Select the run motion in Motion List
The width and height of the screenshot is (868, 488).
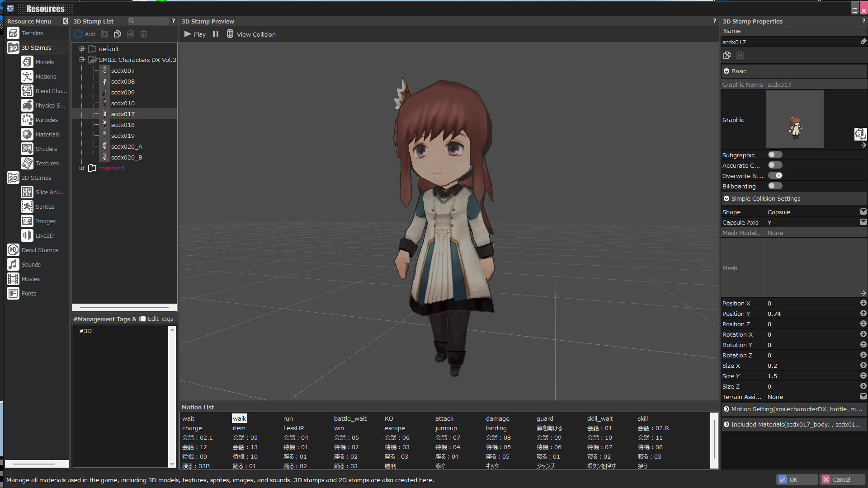point(288,418)
